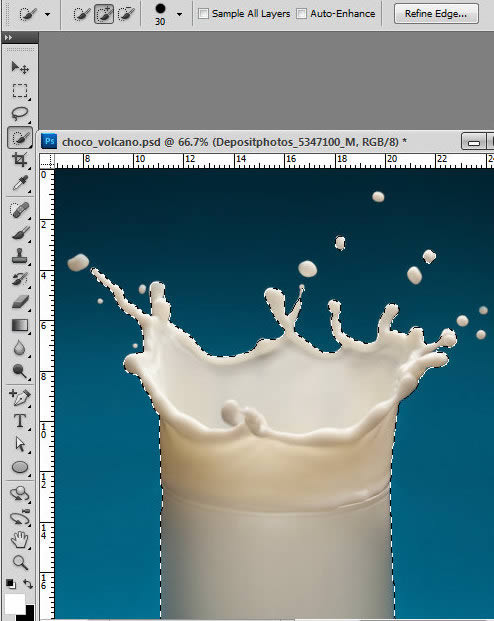This screenshot has height=621, width=494.
Task: Expand the toolbox panel double arrows
Action: (x=9, y=37)
